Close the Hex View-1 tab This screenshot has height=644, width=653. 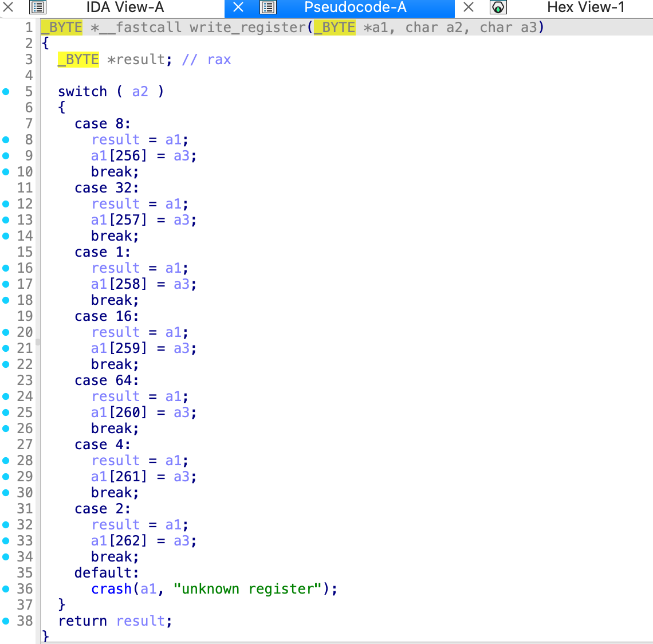pyautogui.click(x=469, y=7)
